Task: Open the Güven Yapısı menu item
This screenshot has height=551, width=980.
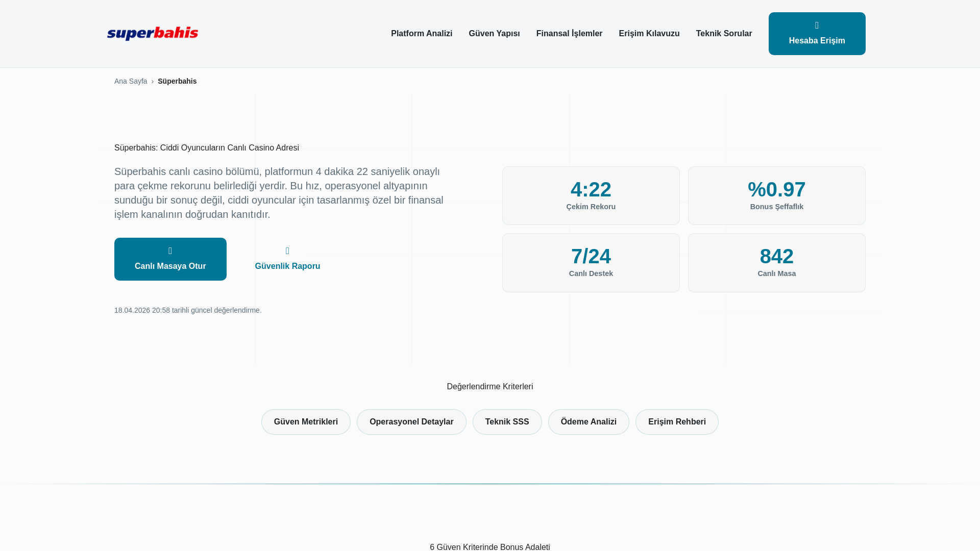Action: coord(494,34)
